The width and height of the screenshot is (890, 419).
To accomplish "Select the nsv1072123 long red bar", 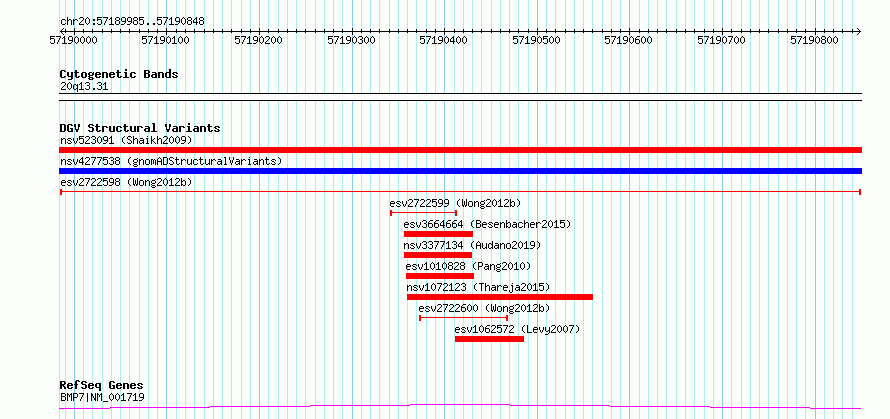I will click(500, 297).
